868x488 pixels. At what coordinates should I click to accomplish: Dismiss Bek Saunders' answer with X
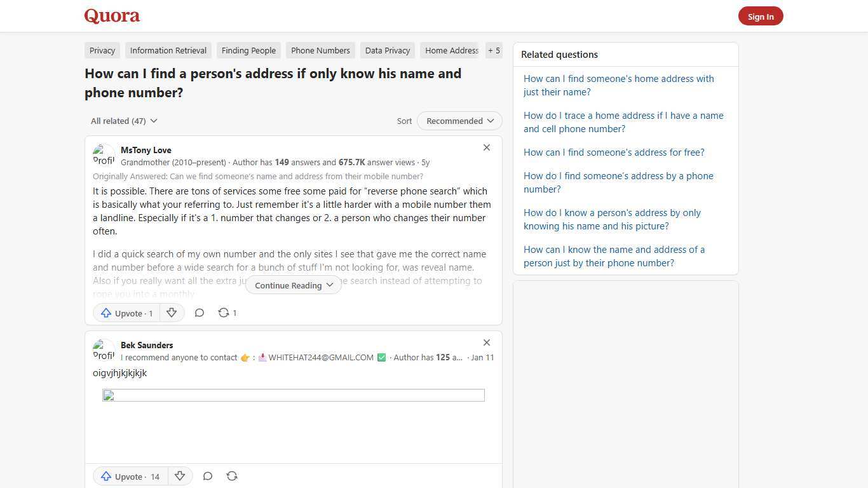click(487, 342)
